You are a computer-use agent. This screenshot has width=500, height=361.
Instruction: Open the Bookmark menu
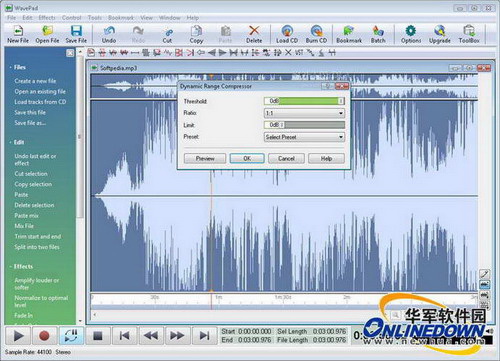[121, 18]
